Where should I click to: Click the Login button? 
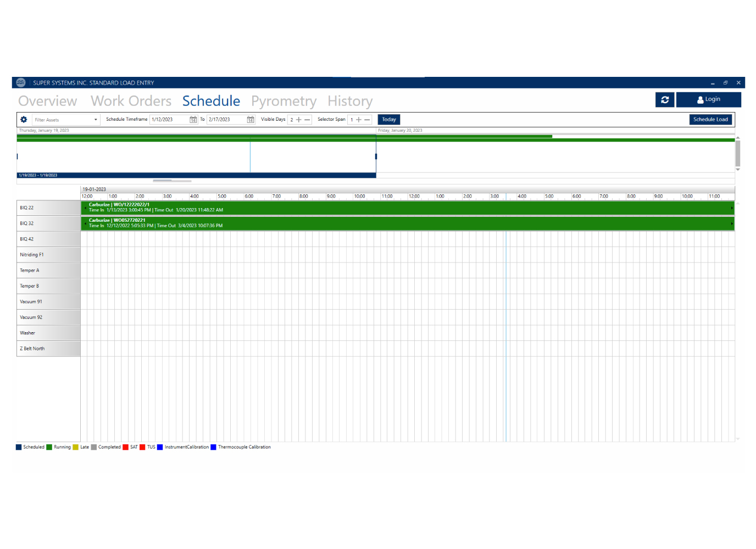click(x=708, y=99)
